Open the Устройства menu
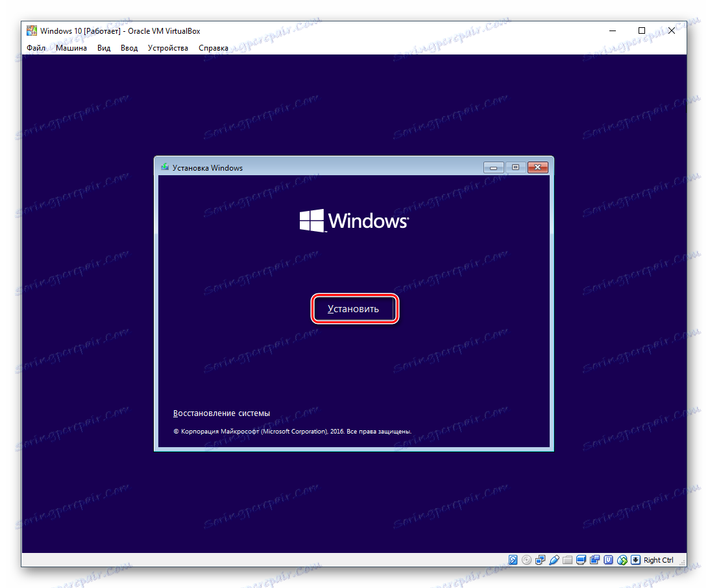 tap(168, 48)
